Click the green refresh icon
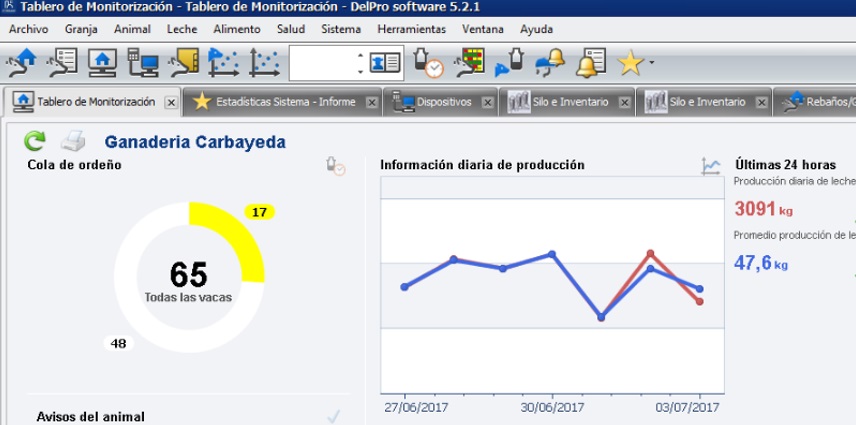Viewport: 856px width, 425px height. tap(35, 142)
